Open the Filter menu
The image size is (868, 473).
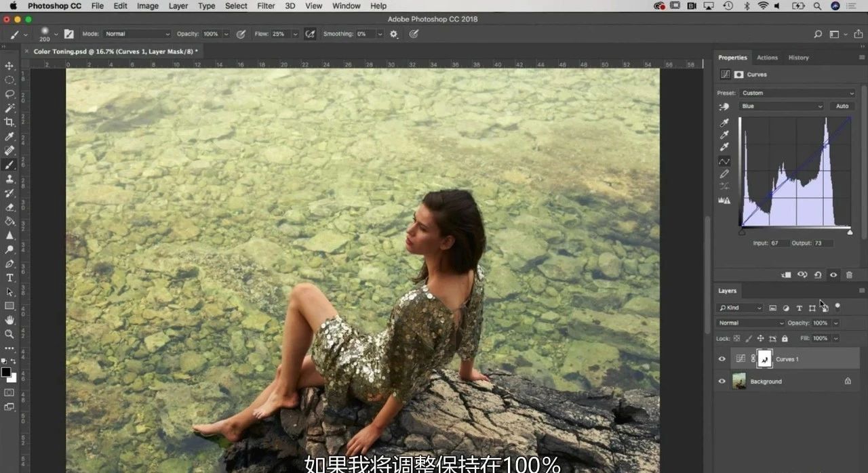pyautogui.click(x=266, y=6)
